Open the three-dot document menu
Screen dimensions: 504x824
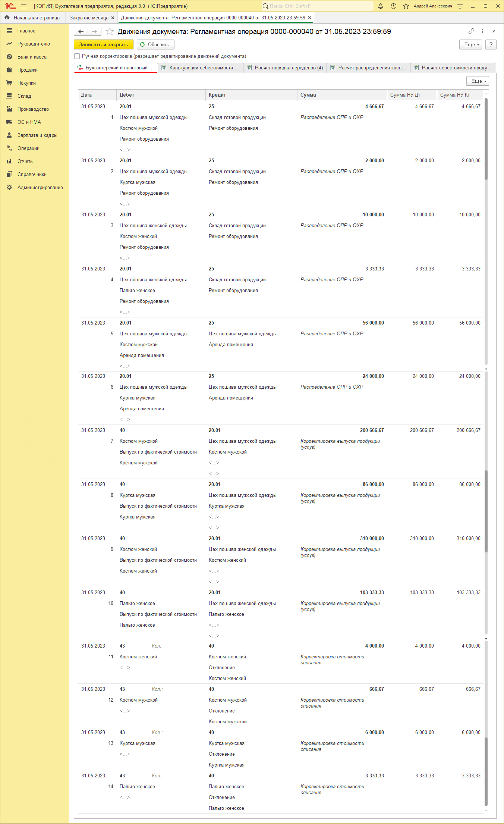pos(482,31)
